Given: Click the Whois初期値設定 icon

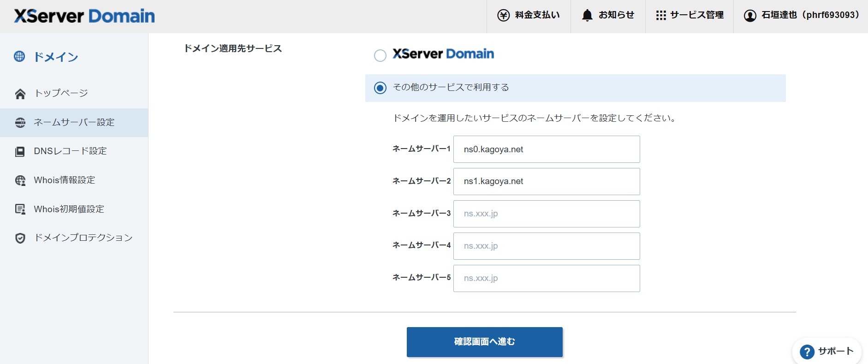Looking at the screenshot, I should 20,209.
